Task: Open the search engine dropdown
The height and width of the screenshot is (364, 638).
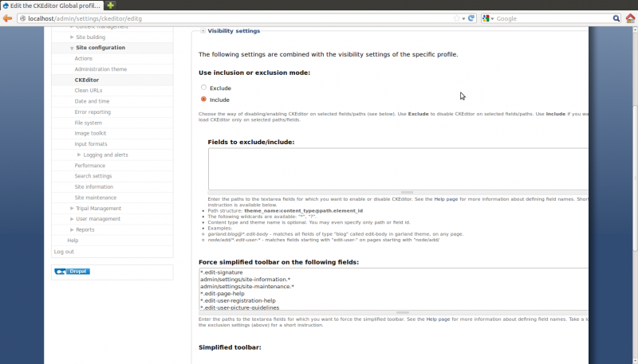Action: coord(492,18)
